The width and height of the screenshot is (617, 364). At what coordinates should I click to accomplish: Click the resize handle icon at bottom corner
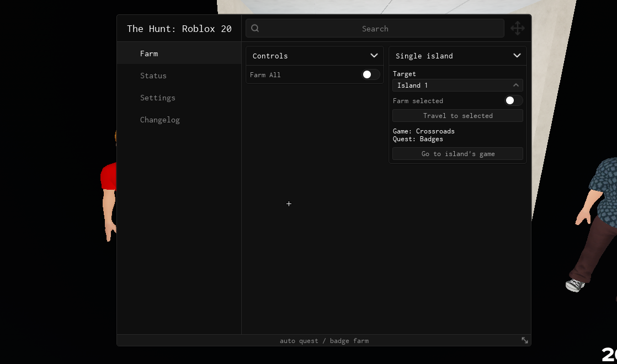click(x=525, y=340)
